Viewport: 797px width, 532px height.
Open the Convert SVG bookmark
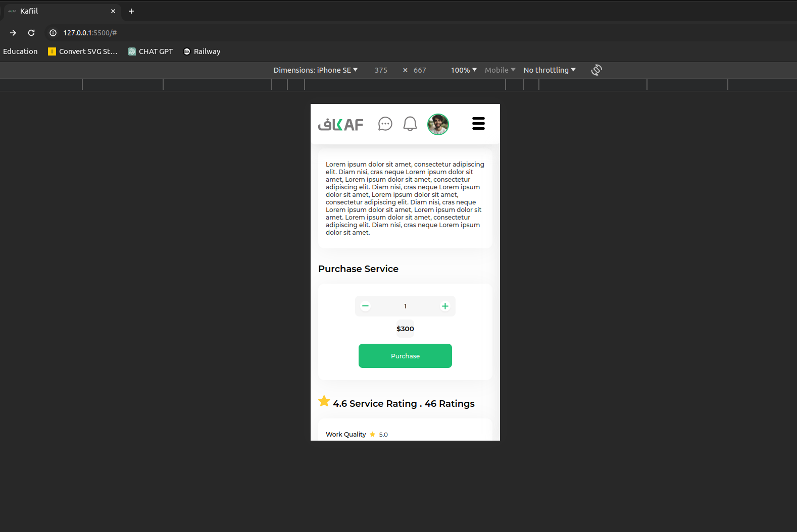point(83,51)
